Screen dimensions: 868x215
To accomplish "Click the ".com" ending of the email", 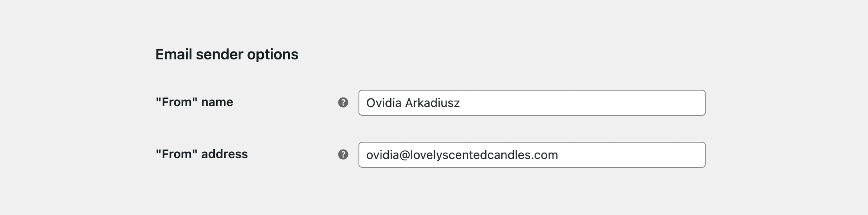I will (547, 155).
